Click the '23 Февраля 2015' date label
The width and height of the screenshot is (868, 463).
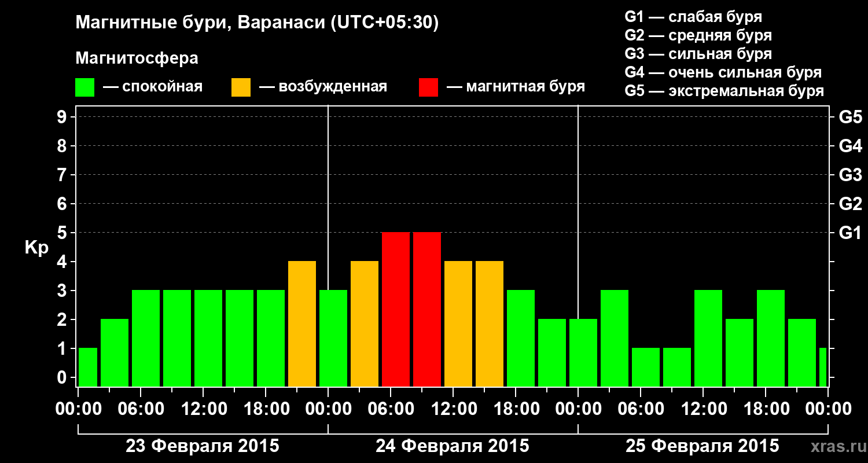click(203, 446)
